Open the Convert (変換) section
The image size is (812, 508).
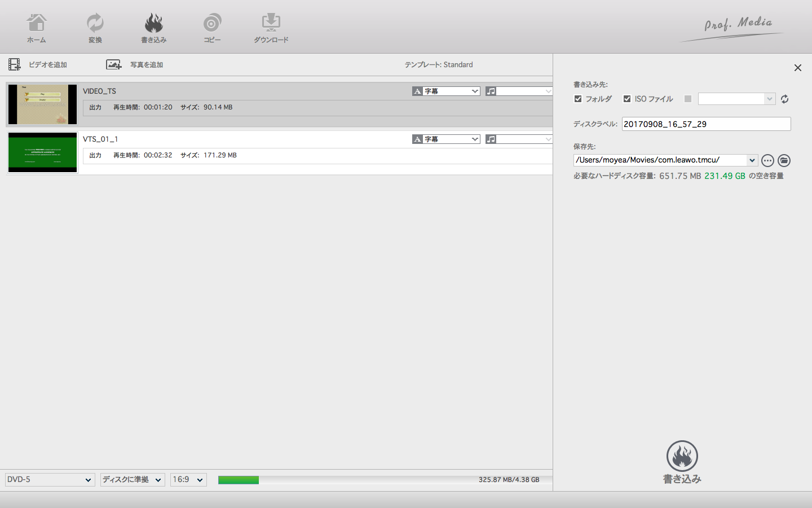tap(95, 23)
